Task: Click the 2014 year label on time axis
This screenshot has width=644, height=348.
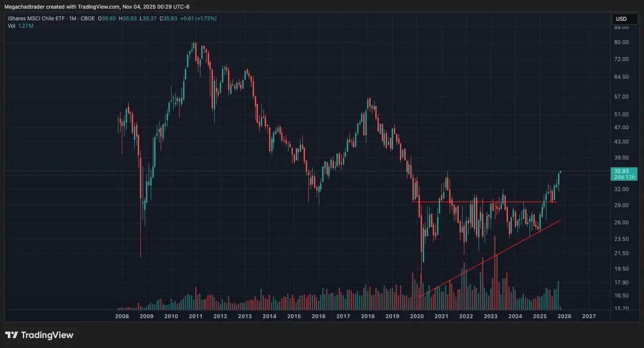Action: click(269, 317)
